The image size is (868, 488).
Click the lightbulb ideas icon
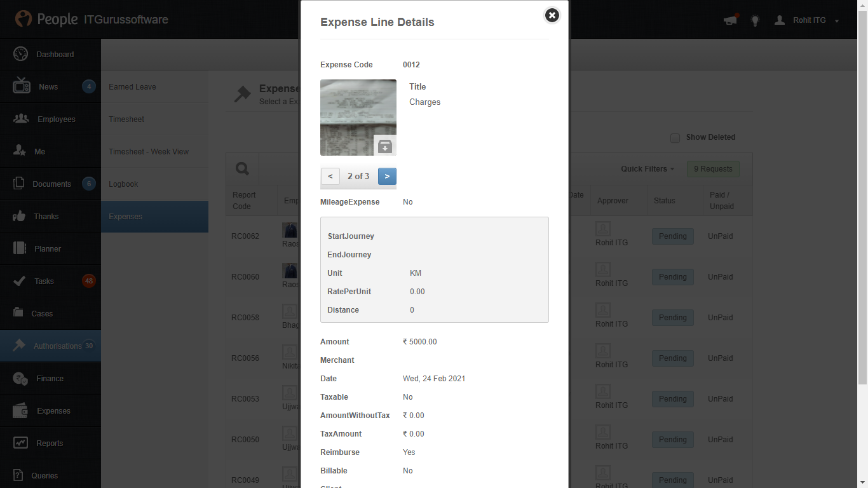click(755, 20)
